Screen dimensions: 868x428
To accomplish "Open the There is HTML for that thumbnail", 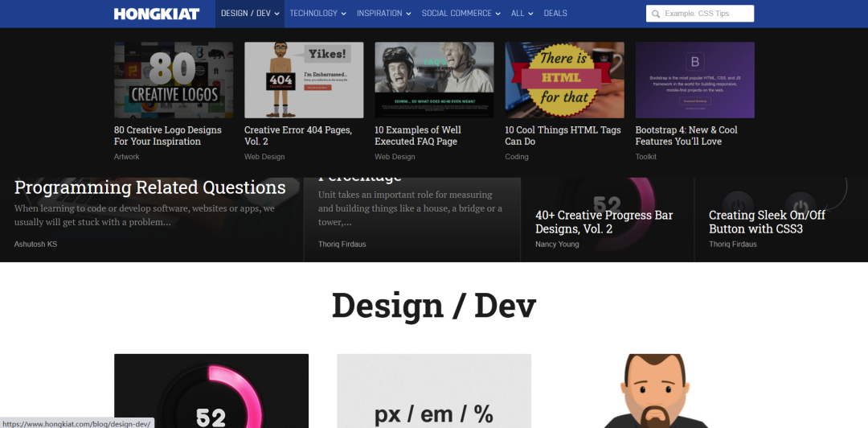I will [565, 80].
